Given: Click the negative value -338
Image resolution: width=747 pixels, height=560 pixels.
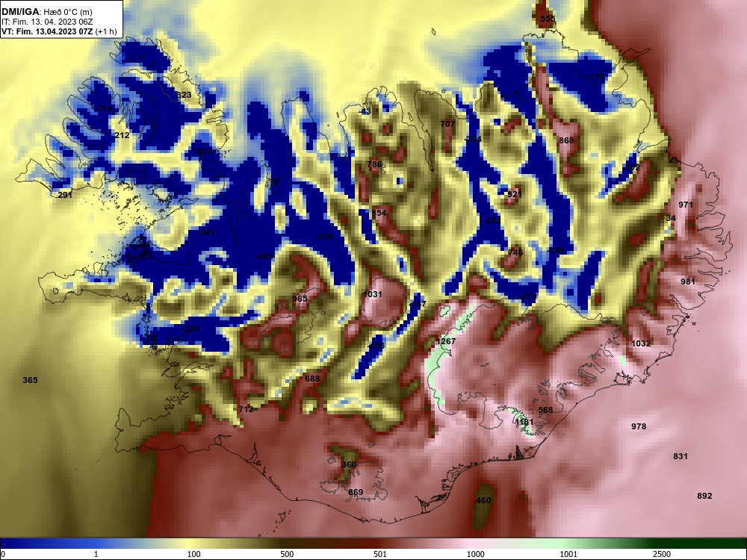Looking at the screenshot, I should click(324, 237).
